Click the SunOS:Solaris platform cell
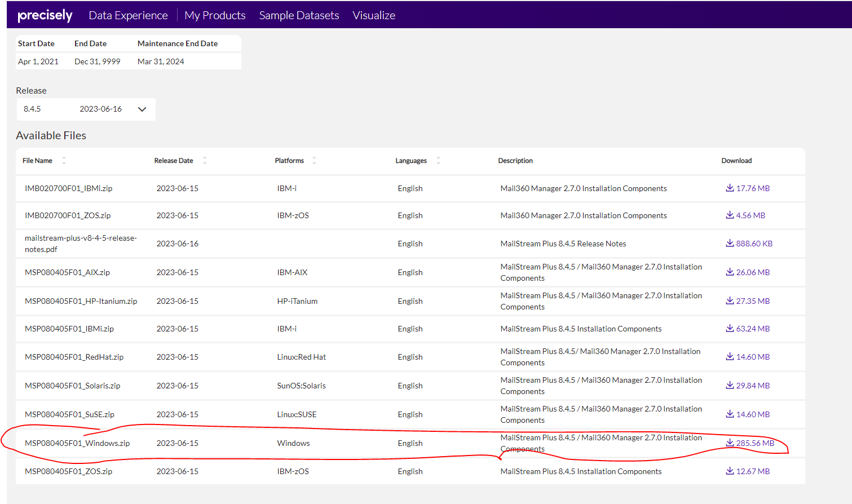Image resolution: width=852 pixels, height=504 pixels. pyautogui.click(x=302, y=386)
